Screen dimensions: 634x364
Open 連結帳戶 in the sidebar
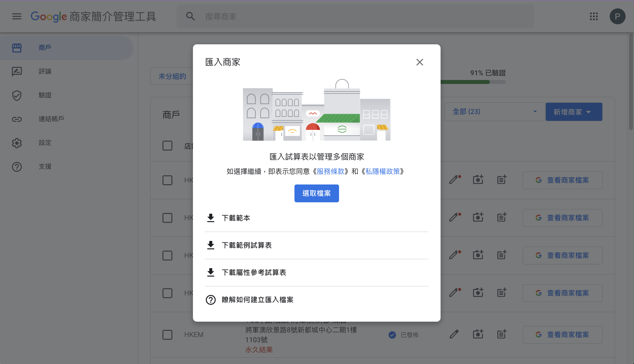pyautogui.click(x=67, y=119)
